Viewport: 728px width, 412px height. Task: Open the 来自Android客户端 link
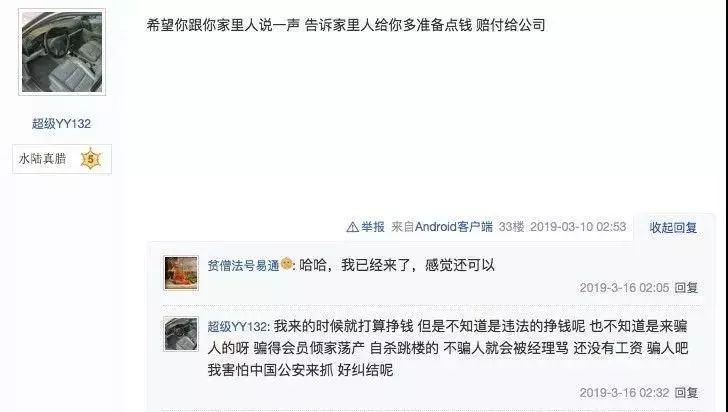(x=442, y=227)
